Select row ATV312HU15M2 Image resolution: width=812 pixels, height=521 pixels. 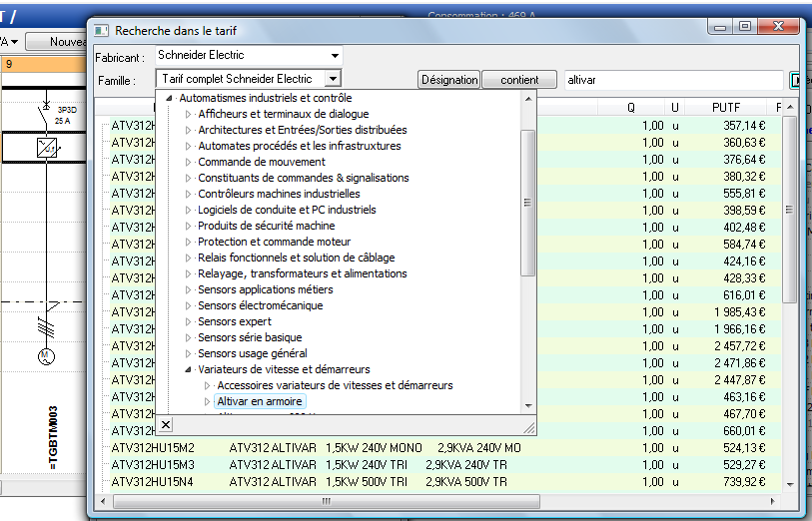pos(445,448)
